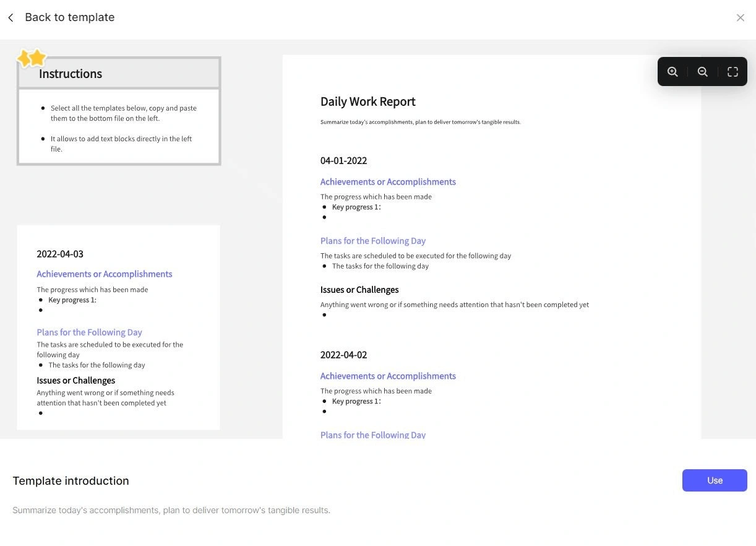Click "Achievements or Accomplishments" under 04-01-2022
756x546 pixels.
click(x=388, y=182)
